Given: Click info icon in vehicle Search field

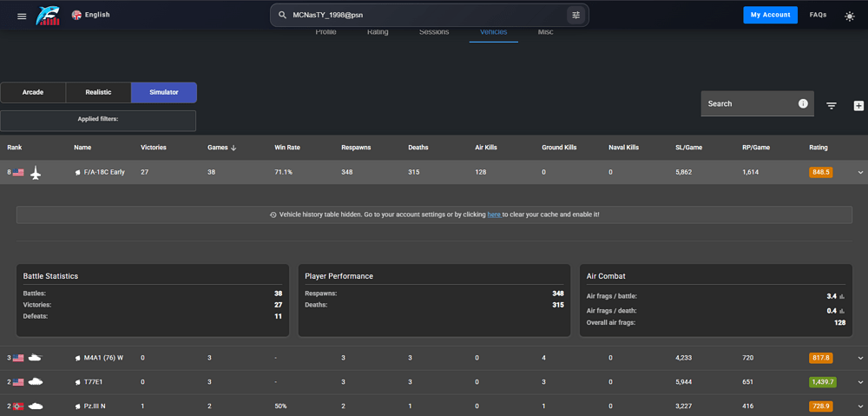Looking at the screenshot, I should point(803,103).
